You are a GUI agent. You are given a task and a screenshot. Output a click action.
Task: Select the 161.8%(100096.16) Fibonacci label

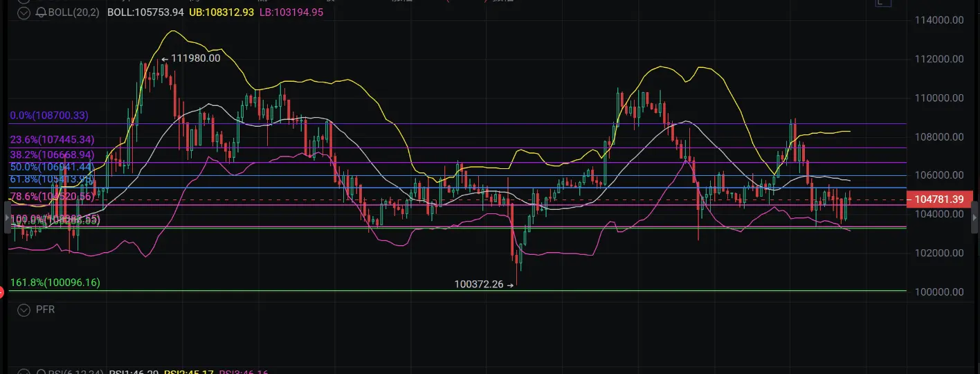pos(55,283)
